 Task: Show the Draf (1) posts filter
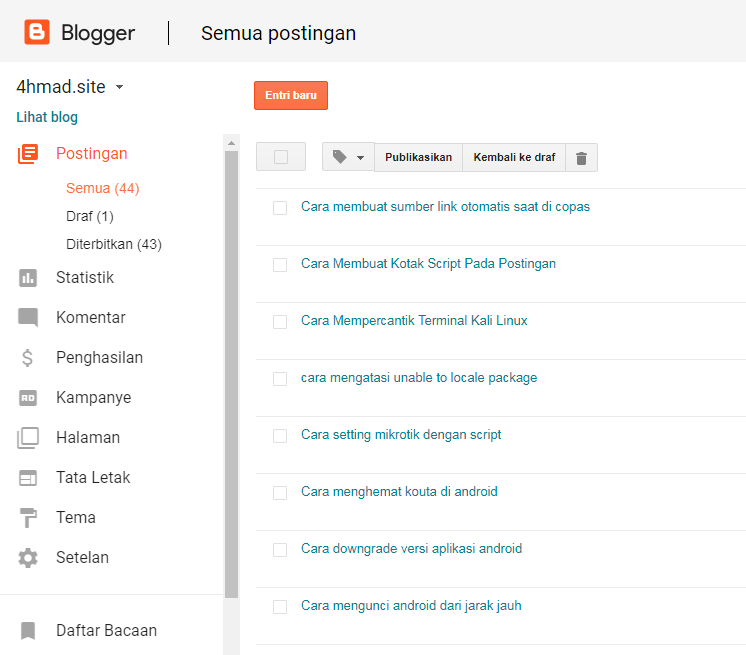point(90,216)
